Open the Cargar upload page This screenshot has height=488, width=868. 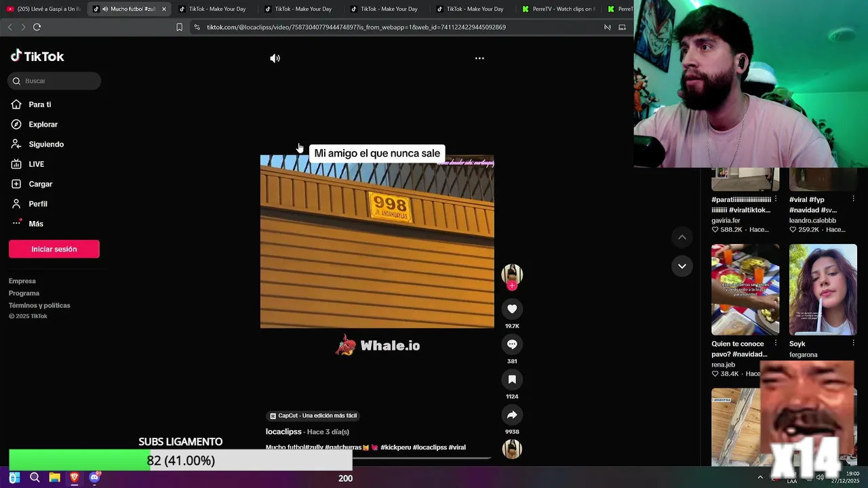32,184
